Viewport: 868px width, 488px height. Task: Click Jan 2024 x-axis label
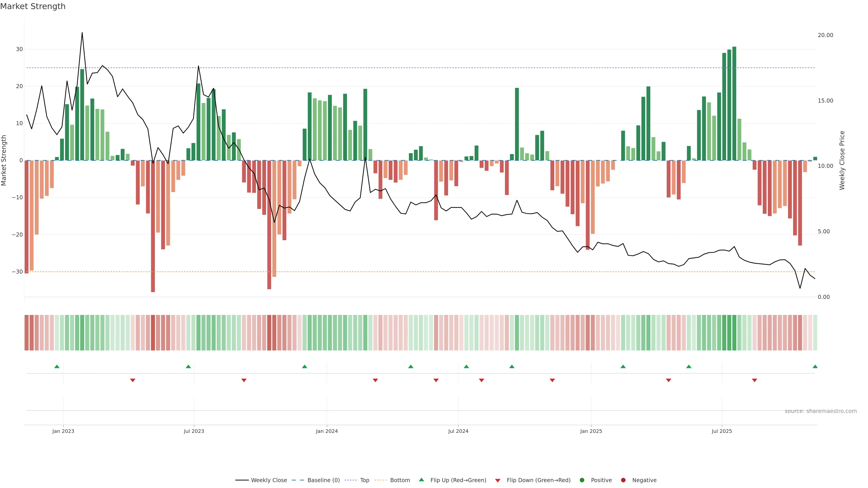(x=326, y=431)
